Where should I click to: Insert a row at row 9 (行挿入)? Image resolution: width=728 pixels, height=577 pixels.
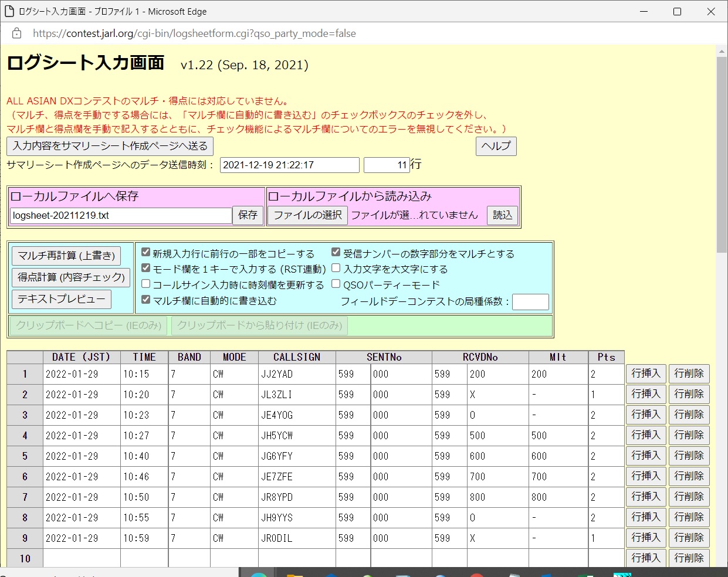(x=646, y=538)
